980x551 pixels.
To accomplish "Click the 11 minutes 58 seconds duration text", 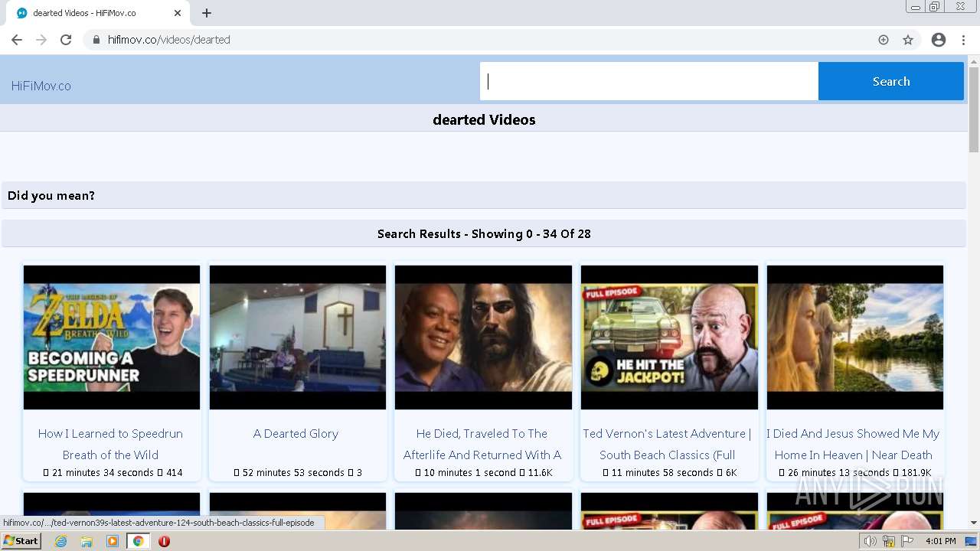I will [x=662, y=473].
